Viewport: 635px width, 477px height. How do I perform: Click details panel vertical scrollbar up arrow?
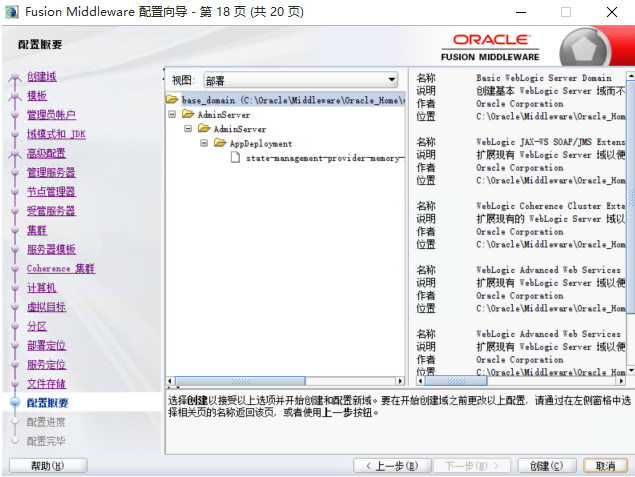click(x=631, y=76)
